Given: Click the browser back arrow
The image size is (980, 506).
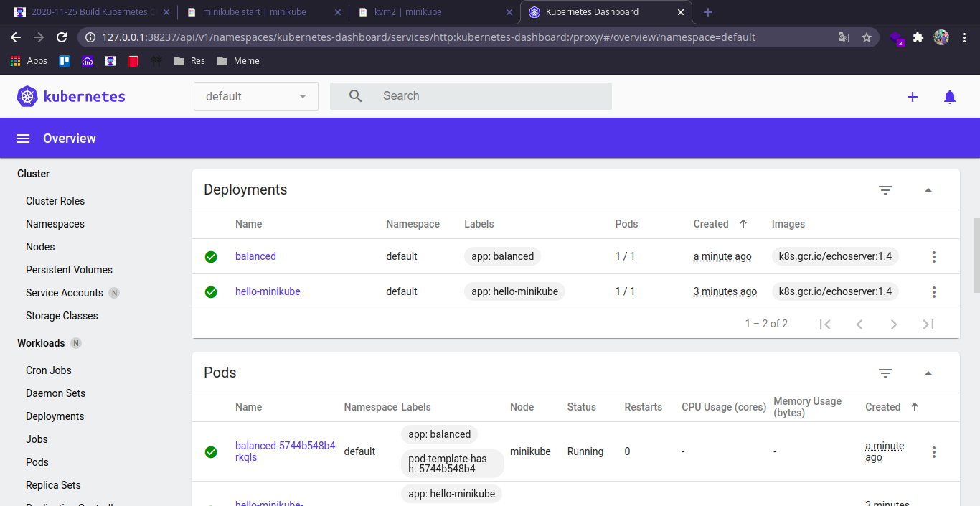Looking at the screenshot, I should pos(16,37).
